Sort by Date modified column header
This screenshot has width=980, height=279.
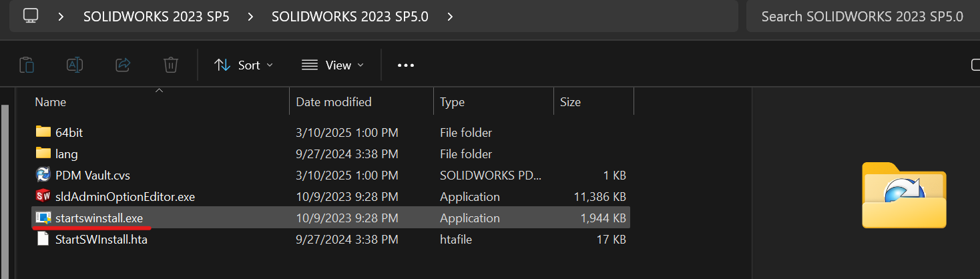[x=334, y=102]
